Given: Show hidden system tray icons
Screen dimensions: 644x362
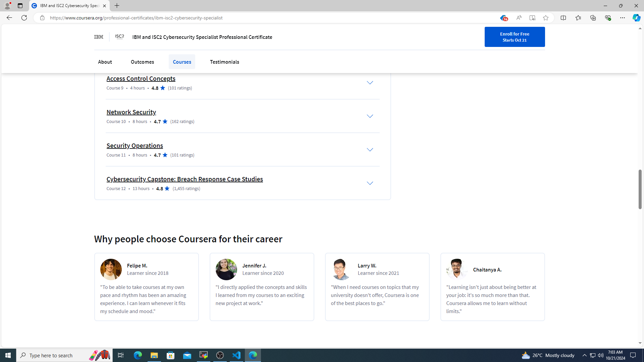Looking at the screenshot, I should click(x=584, y=355).
